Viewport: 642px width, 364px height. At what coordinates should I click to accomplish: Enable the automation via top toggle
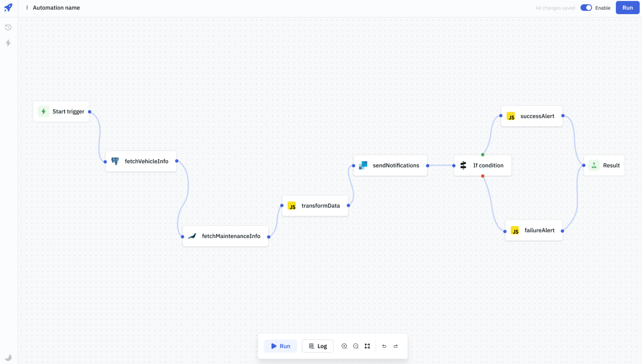[x=586, y=7]
